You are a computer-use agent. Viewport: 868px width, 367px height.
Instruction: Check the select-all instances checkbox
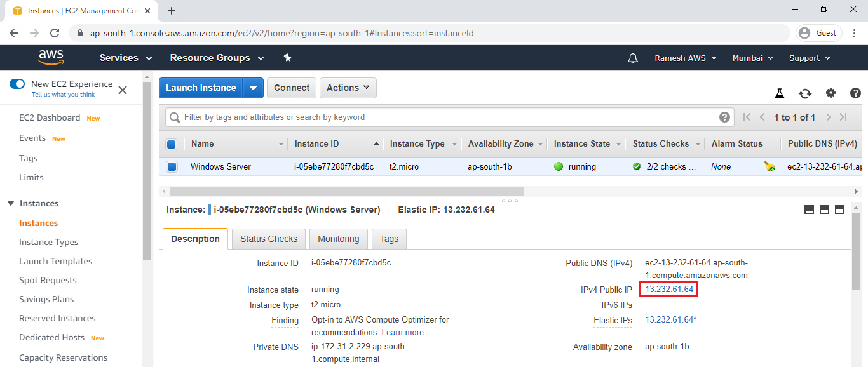click(171, 144)
